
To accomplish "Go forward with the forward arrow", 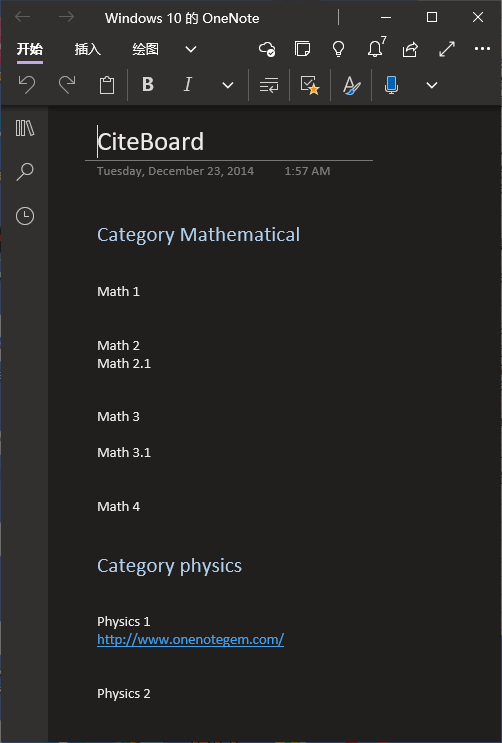I will (x=66, y=18).
